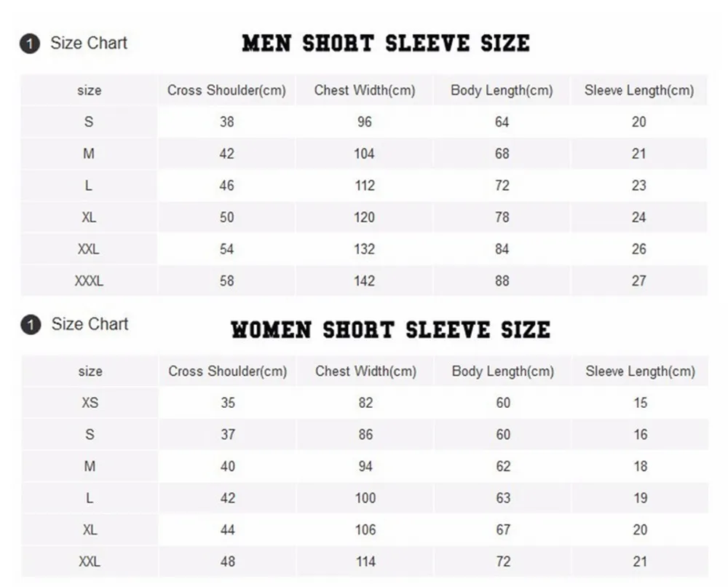Viewport: 728px width, 587px height.
Task: Click the WOMEN SHORT SLEEVE SIZE heading
Action: tap(390, 329)
